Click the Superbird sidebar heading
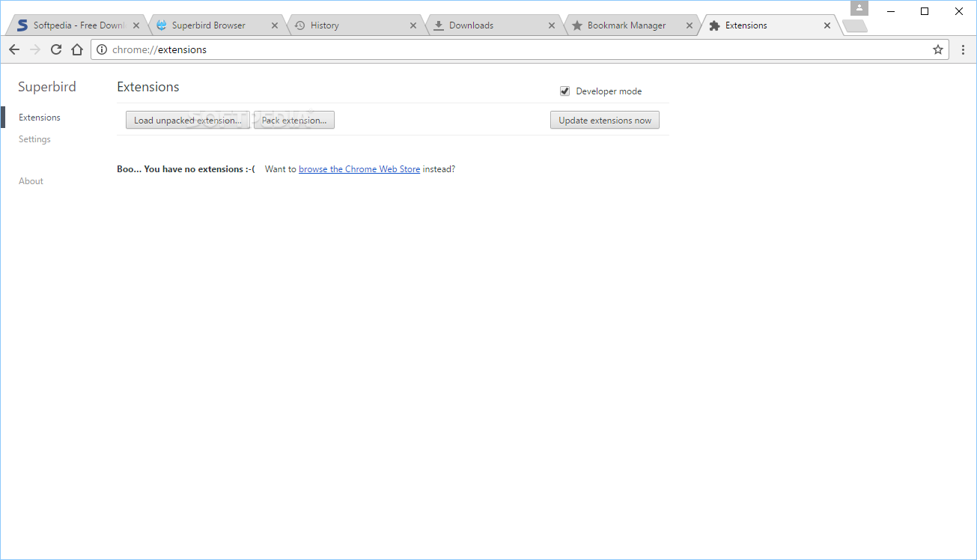 (47, 87)
